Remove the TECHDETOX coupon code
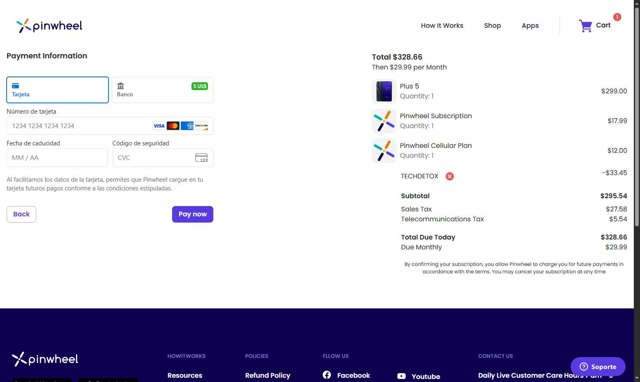The image size is (640, 382). (449, 176)
